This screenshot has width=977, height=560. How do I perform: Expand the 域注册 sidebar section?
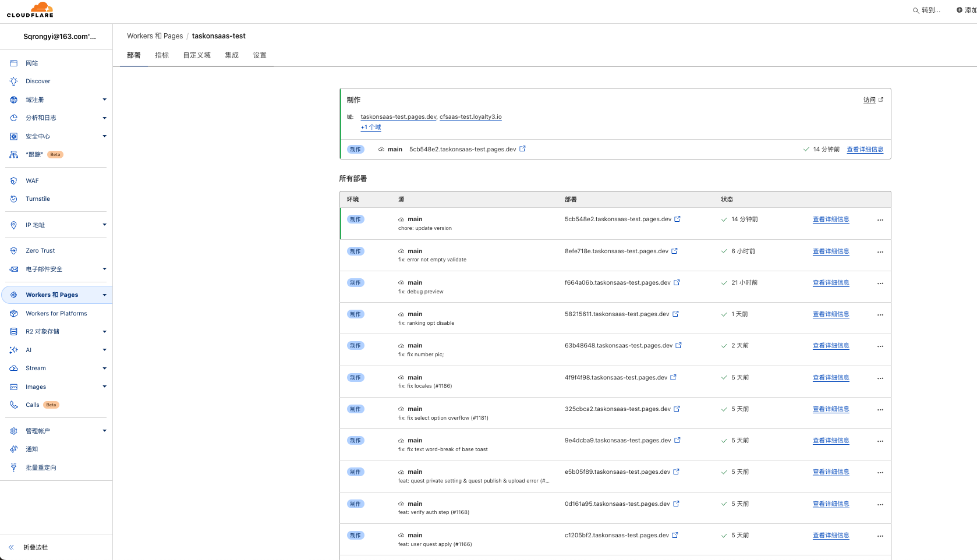tap(104, 100)
